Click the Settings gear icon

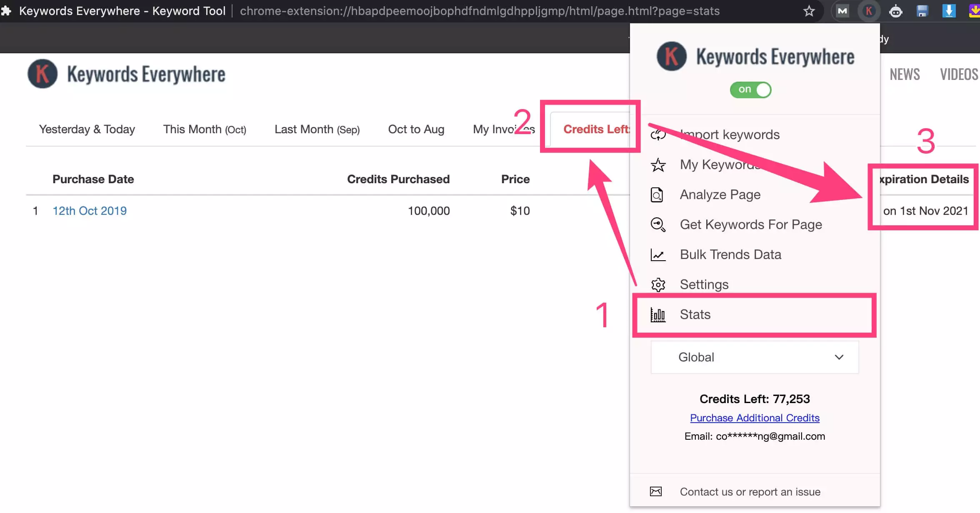point(658,285)
